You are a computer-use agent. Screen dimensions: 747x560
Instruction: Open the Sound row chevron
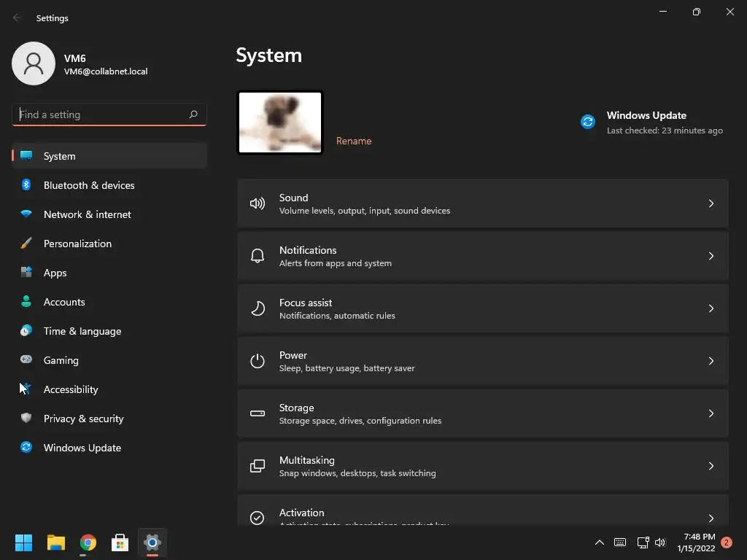(x=711, y=203)
